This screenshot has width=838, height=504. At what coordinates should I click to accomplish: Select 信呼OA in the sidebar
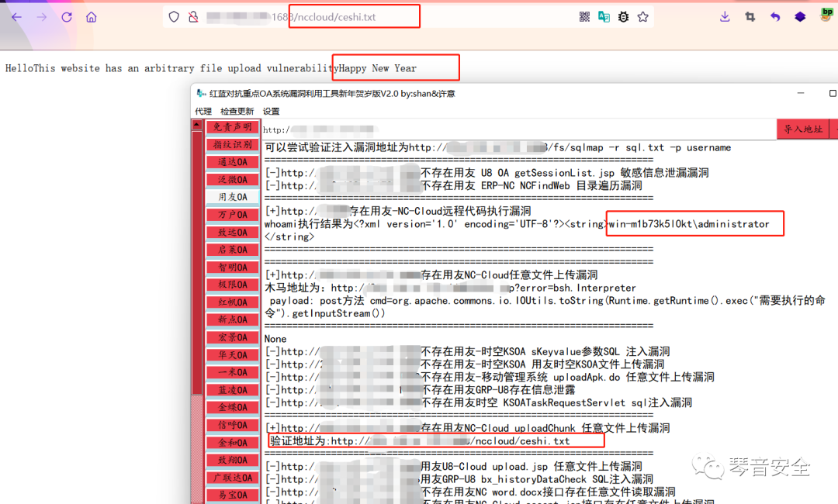[x=233, y=425]
